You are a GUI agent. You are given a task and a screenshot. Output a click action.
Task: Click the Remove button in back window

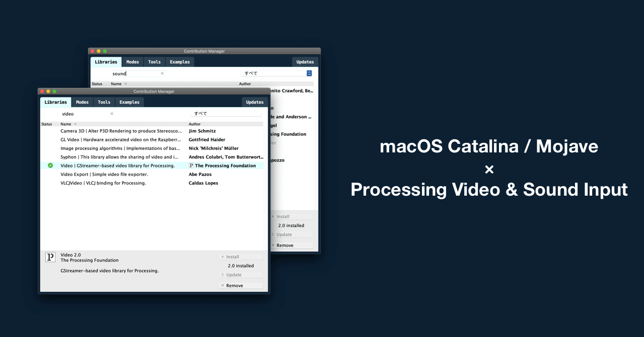tap(292, 245)
